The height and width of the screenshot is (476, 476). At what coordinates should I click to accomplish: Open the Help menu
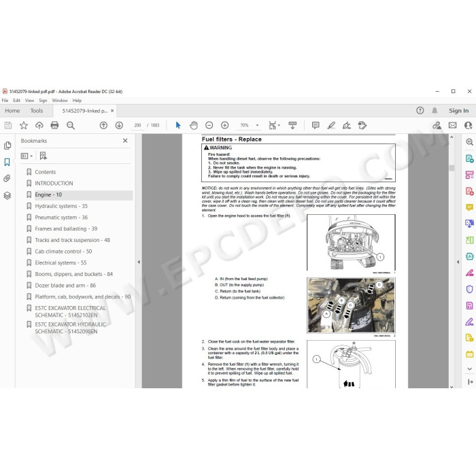77,101
